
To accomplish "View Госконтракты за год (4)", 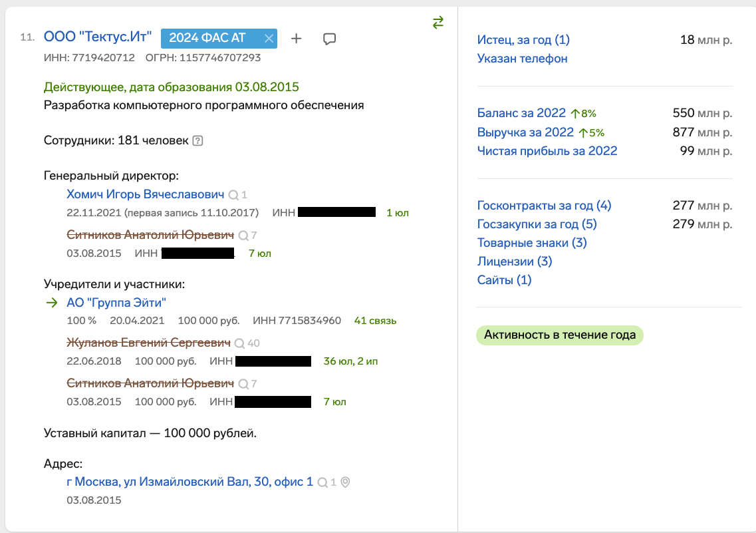I will pyautogui.click(x=544, y=206).
